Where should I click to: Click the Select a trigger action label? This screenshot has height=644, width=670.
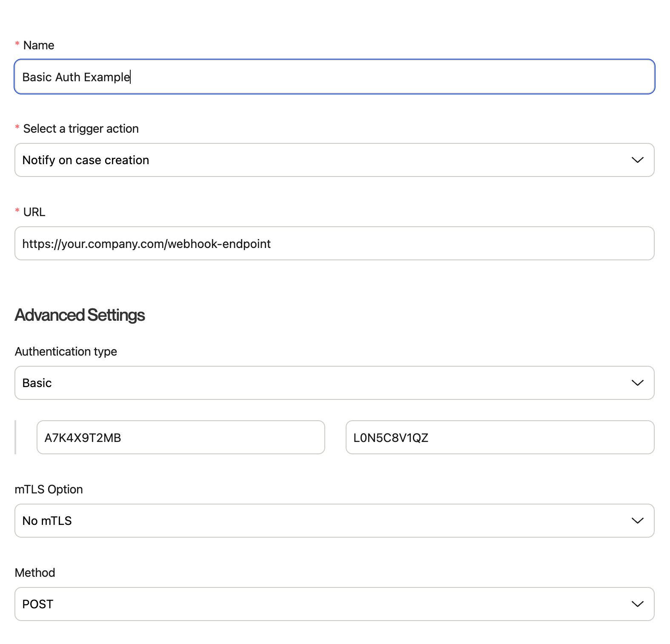pyautogui.click(x=81, y=129)
